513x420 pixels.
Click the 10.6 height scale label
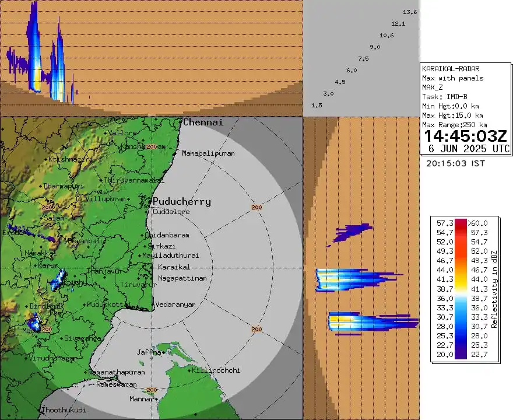point(386,36)
